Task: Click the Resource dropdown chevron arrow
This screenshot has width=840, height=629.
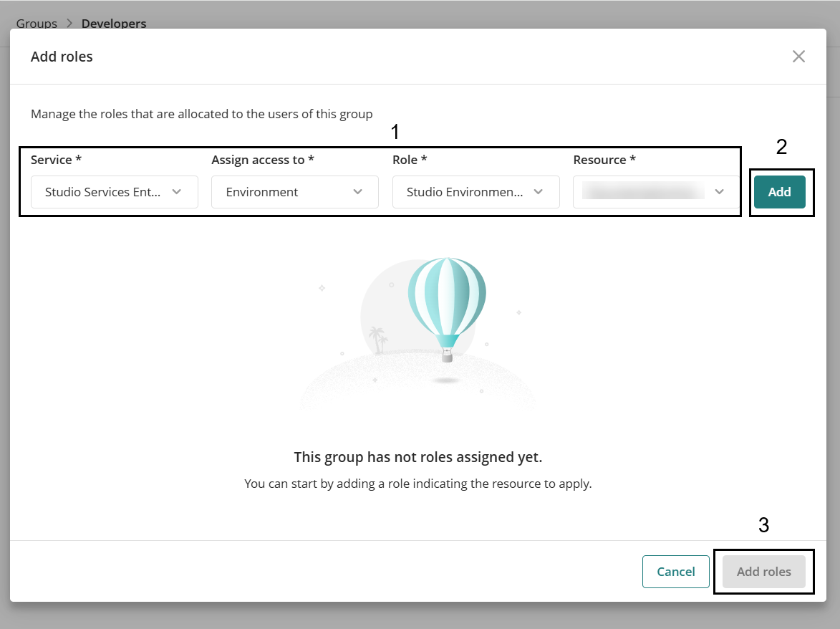Action: 720,192
